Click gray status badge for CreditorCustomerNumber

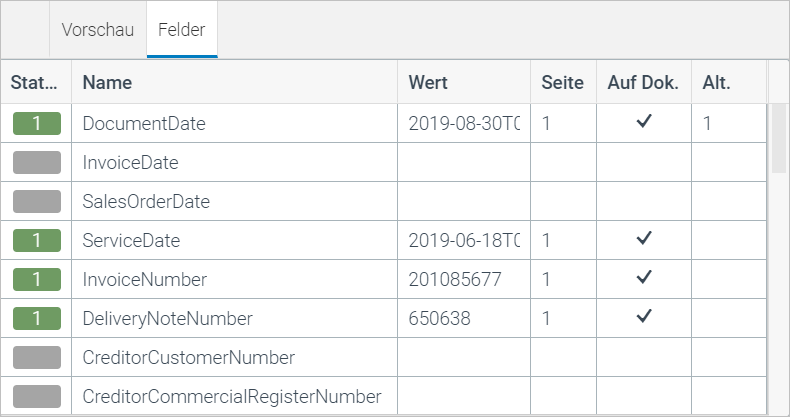[36, 357]
